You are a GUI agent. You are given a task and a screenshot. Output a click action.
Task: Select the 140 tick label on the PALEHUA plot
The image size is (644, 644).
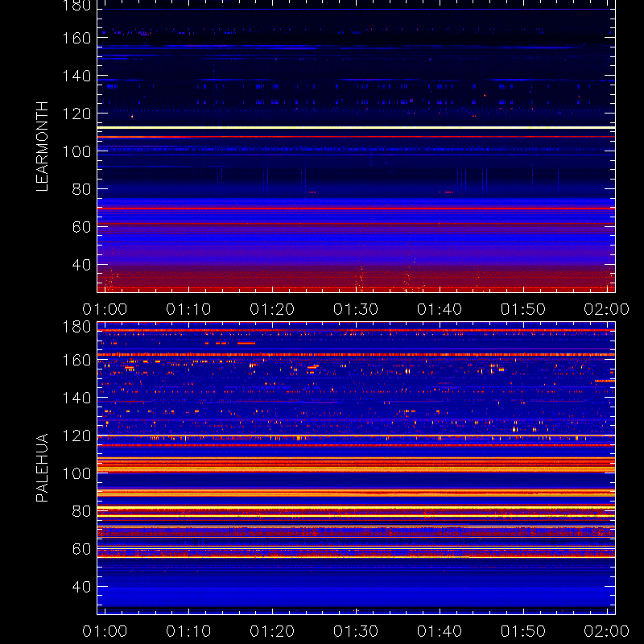[x=76, y=398]
